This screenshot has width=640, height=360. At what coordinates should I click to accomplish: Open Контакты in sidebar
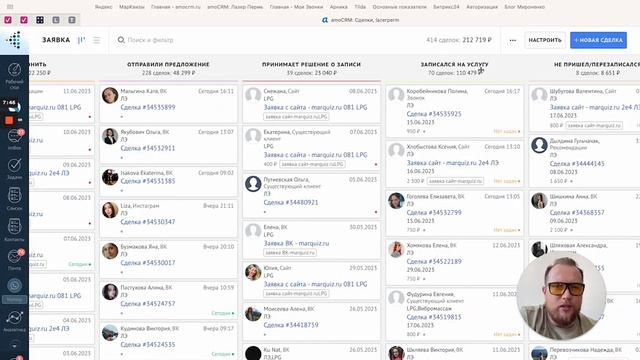click(14, 229)
